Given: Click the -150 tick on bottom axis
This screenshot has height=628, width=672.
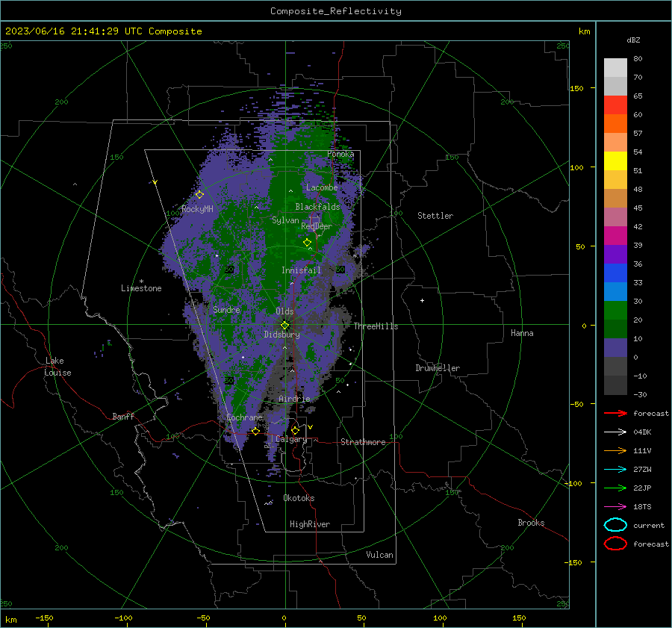Looking at the screenshot, I should click(44, 618).
